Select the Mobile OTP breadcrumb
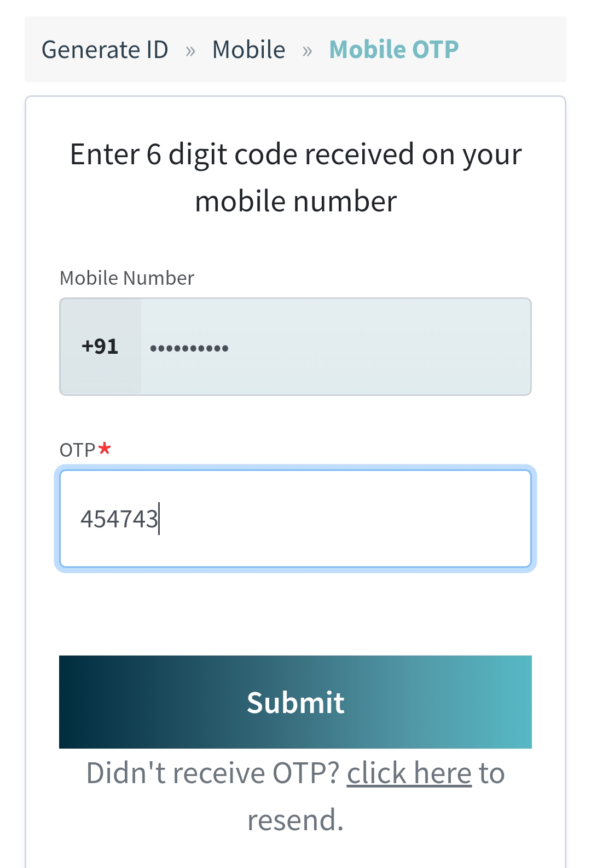Screen dimensions: 591x868 point(394,50)
